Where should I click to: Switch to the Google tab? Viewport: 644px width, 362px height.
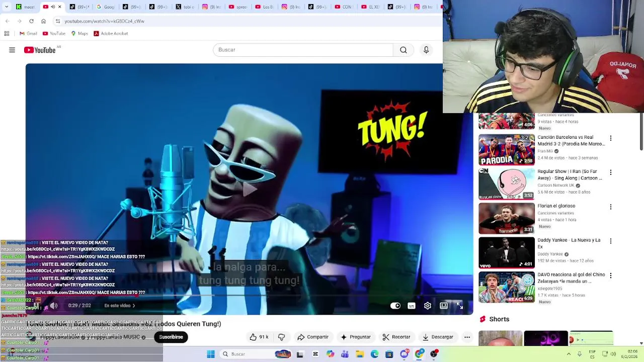point(105,7)
